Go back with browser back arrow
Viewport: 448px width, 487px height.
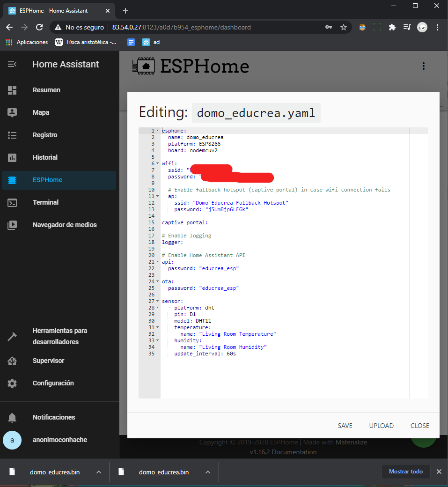(9, 27)
